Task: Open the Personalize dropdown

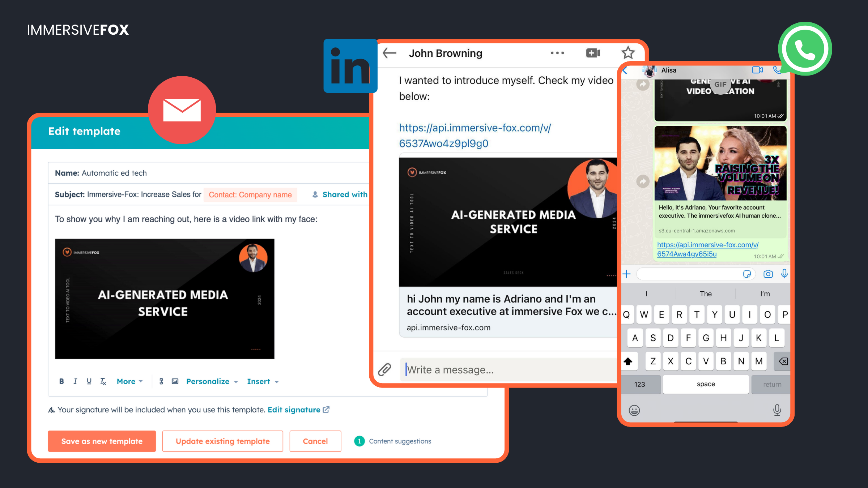Action: tap(212, 381)
